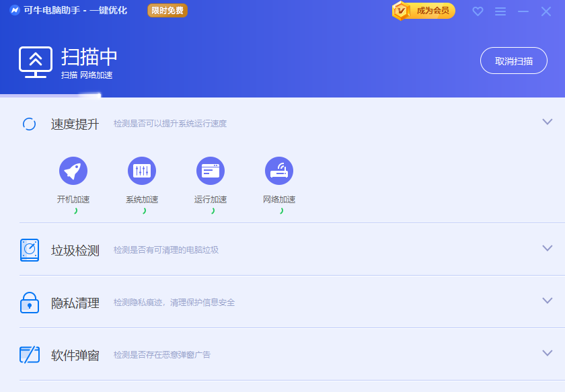
Task: Click the 可牛电脑助手 app logo
Action: click(15, 11)
